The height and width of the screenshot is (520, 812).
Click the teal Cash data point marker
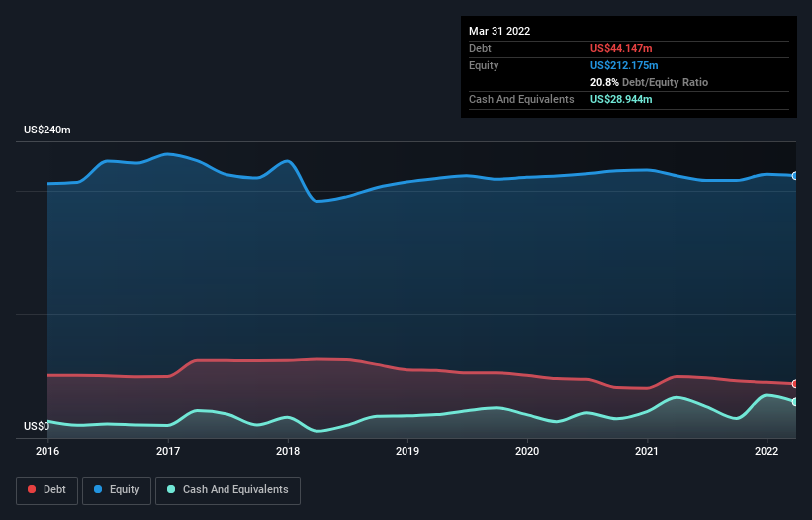(x=795, y=402)
